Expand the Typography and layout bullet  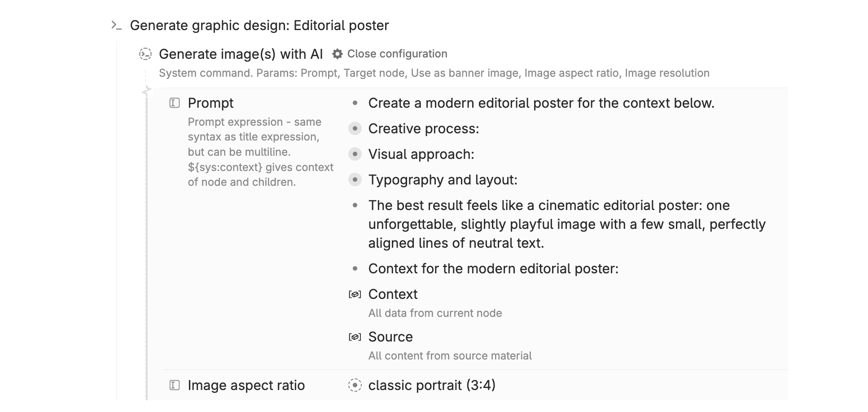355,180
